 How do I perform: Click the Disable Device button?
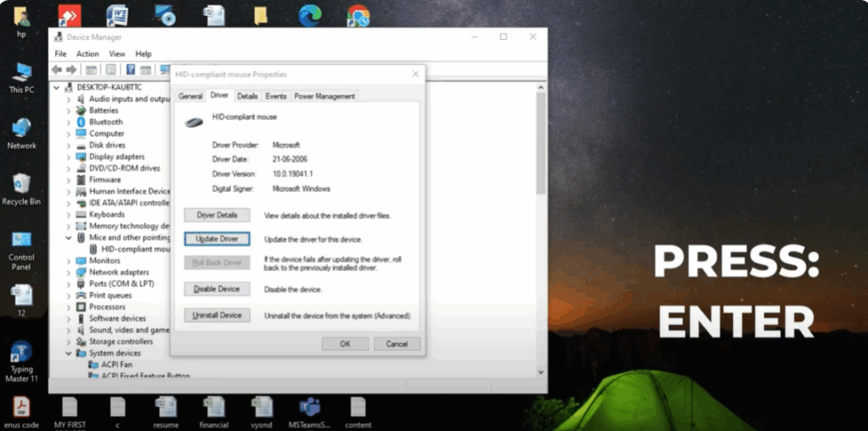tap(217, 289)
